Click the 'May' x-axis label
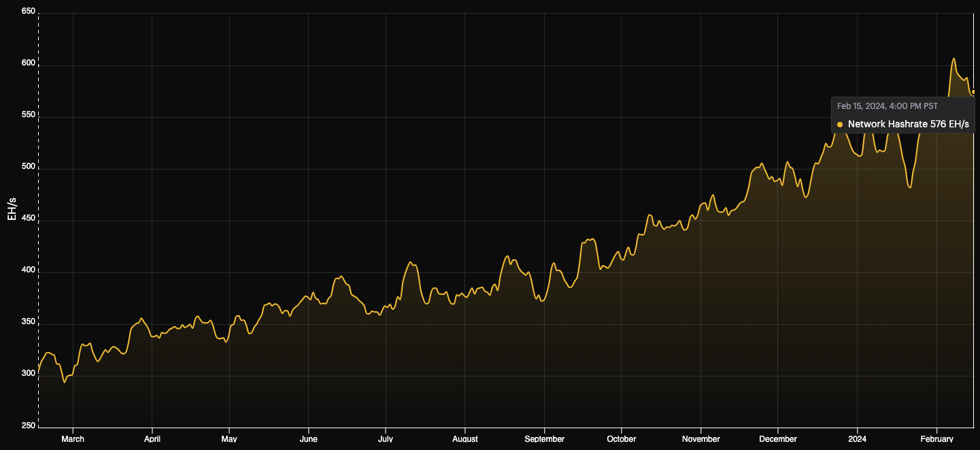980x450 pixels. pos(229,439)
